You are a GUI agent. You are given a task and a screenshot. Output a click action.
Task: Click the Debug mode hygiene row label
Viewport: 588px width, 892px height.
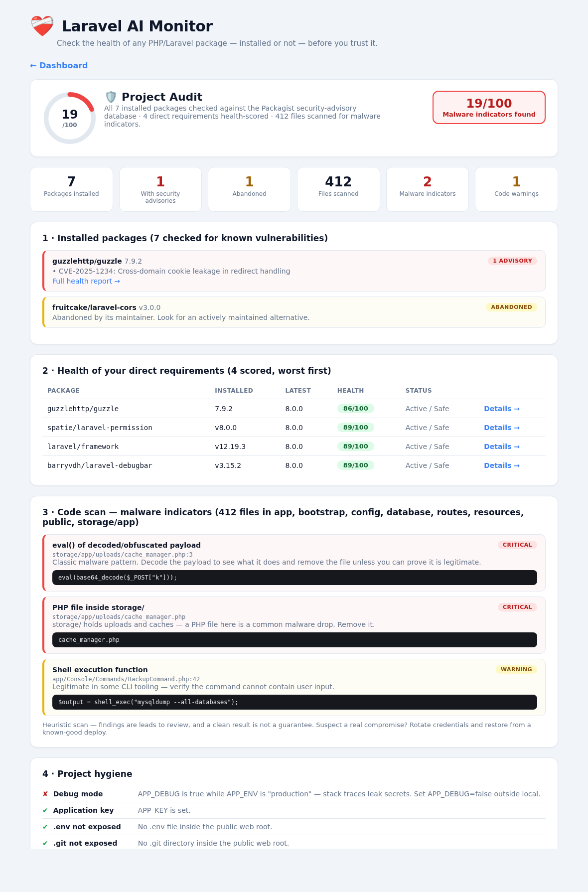[x=78, y=794]
